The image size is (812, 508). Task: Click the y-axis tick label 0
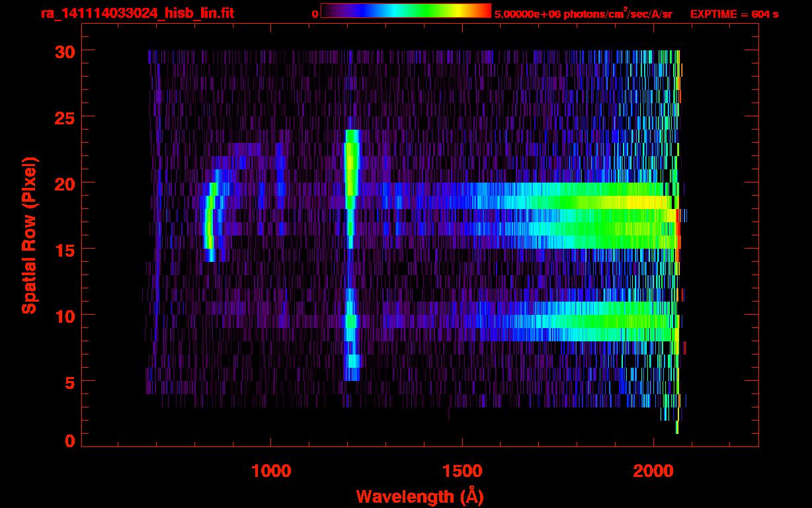coord(69,441)
